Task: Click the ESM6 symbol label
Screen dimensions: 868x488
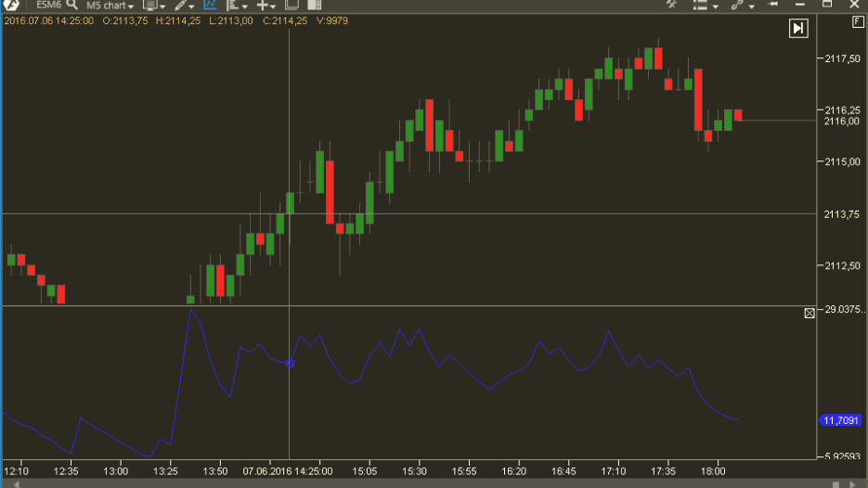Action: coord(48,5)
